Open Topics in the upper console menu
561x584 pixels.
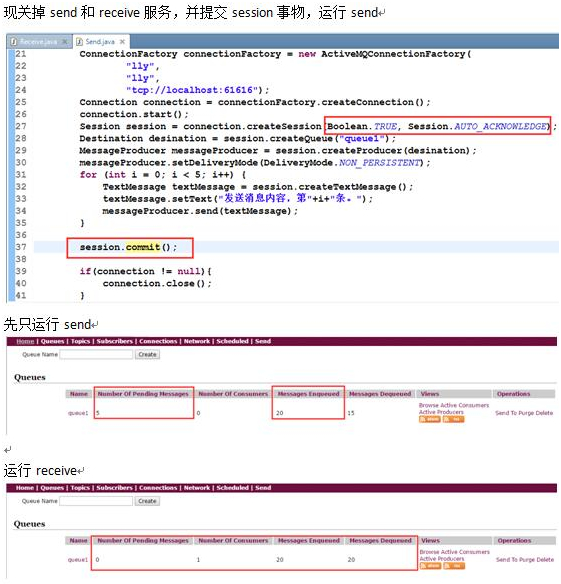80,341
